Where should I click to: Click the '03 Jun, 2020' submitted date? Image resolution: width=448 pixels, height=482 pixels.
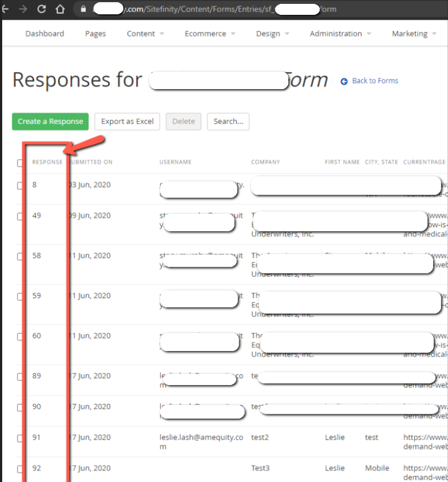point(90,185)
